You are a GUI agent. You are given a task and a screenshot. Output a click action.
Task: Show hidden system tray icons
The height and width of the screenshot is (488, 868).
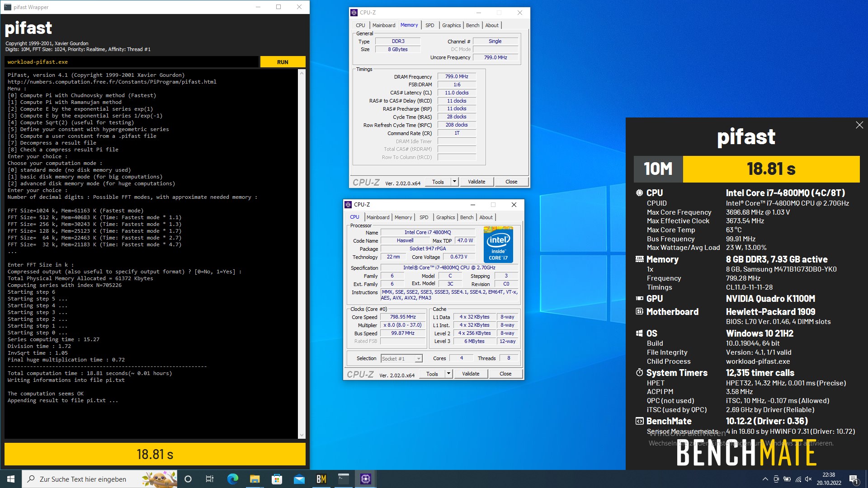click(765, 479)
